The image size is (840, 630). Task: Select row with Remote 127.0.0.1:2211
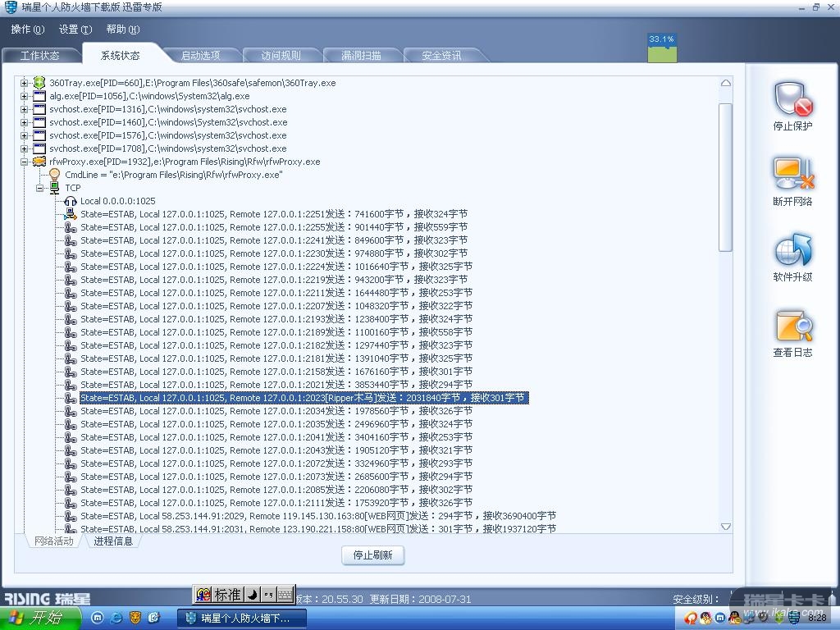[276, 293]
